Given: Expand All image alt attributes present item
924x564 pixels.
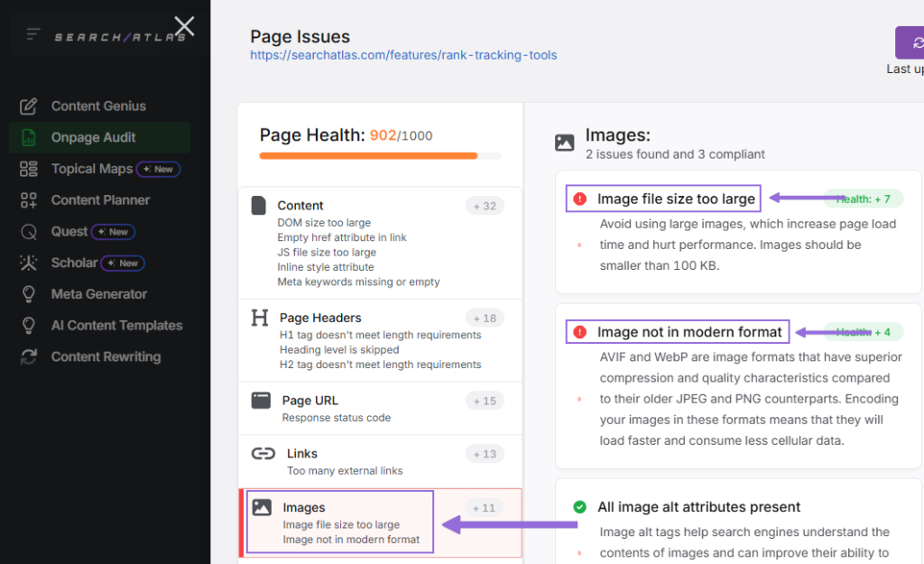Looking at the screenshot, I should point(699,507).
